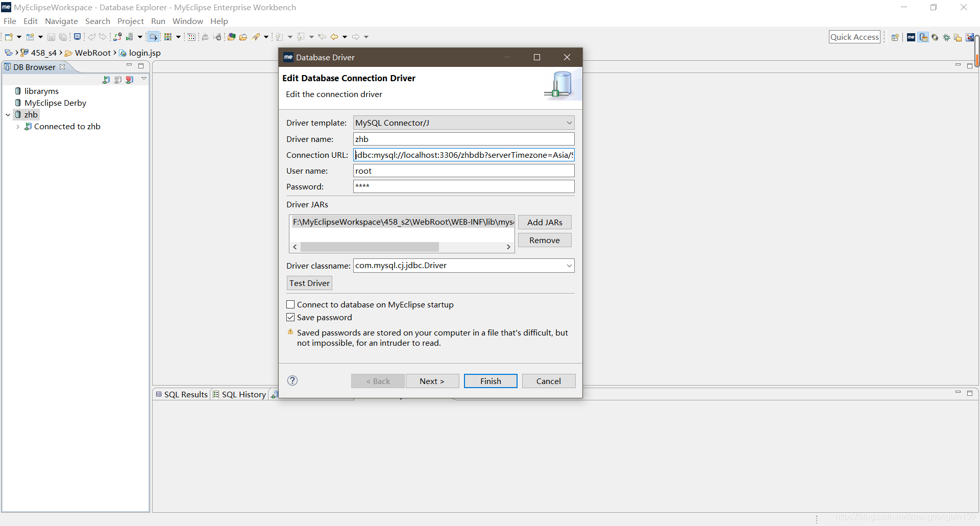Image resolution: width=980 pixels, height=526 pixels.
Task: Click the Save toolbar icon
Action: [x=51, y=37]
